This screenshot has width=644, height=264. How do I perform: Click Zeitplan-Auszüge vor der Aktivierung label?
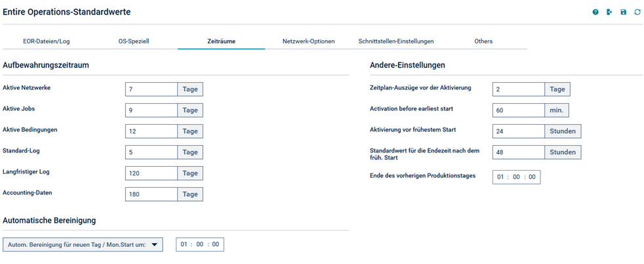(420, 87)
